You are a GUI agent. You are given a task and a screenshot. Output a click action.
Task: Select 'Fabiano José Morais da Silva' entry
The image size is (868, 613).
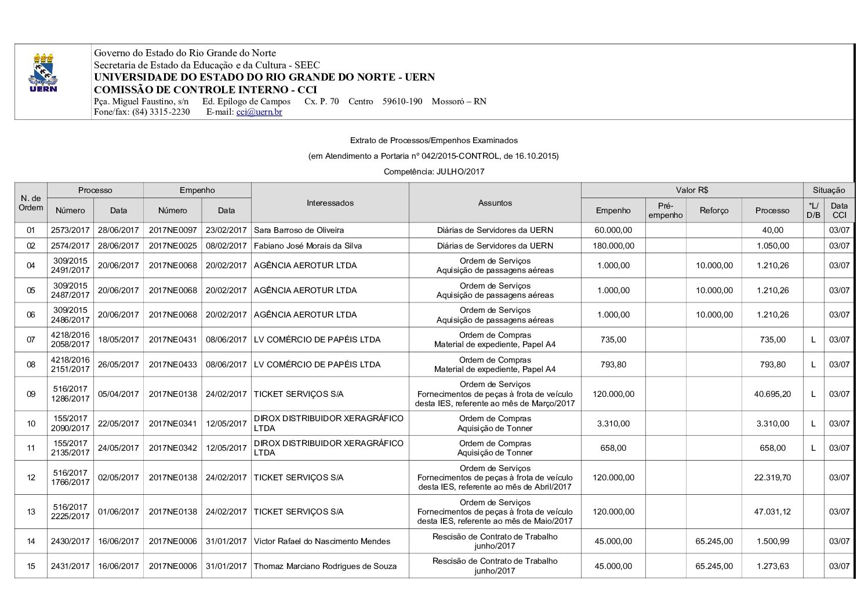[307, 246]
